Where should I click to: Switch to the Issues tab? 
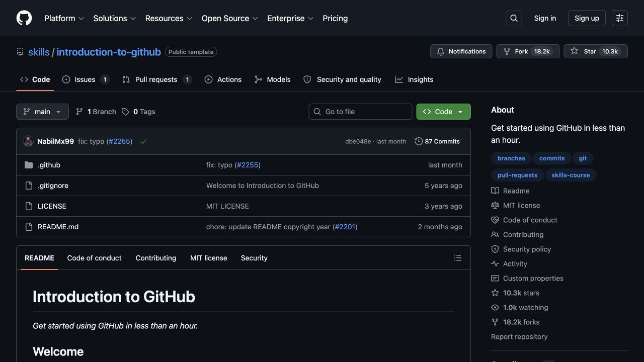(x=86, y=79)
